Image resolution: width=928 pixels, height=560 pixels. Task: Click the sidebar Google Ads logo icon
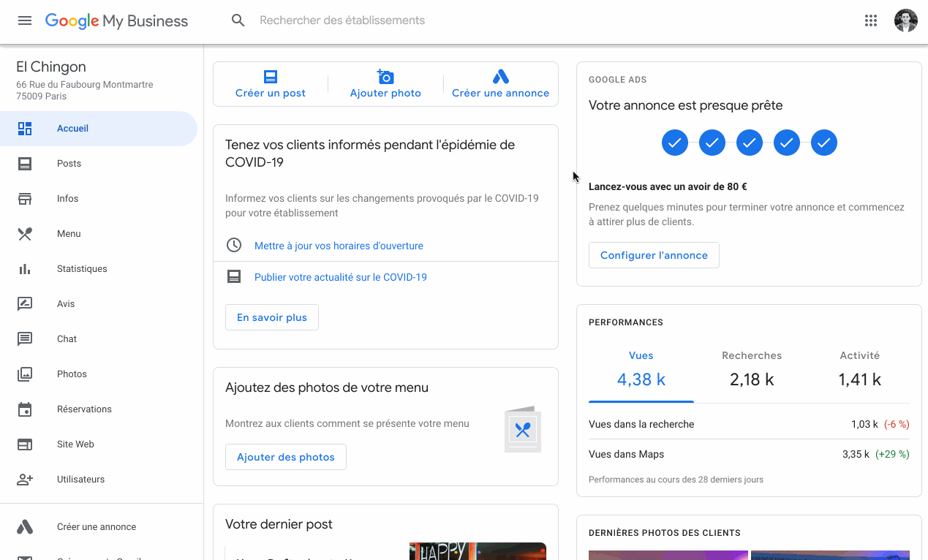point(25,527)
